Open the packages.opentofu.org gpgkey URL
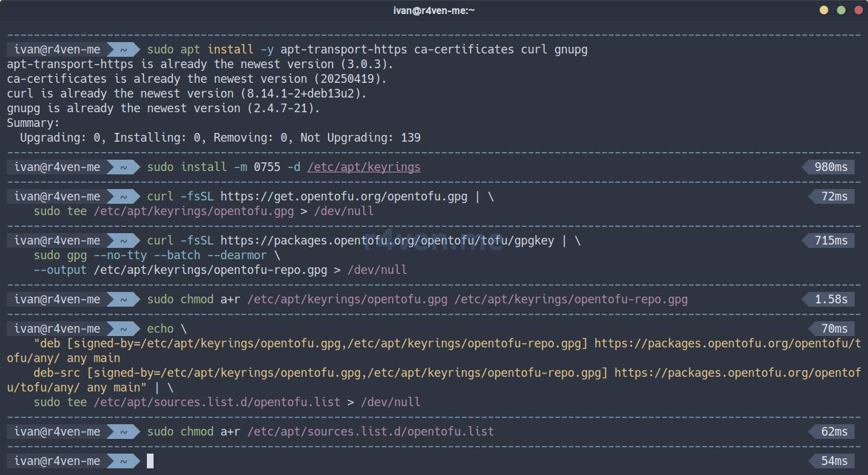This screenshot has width=868, height=475. tap(387, 241)
